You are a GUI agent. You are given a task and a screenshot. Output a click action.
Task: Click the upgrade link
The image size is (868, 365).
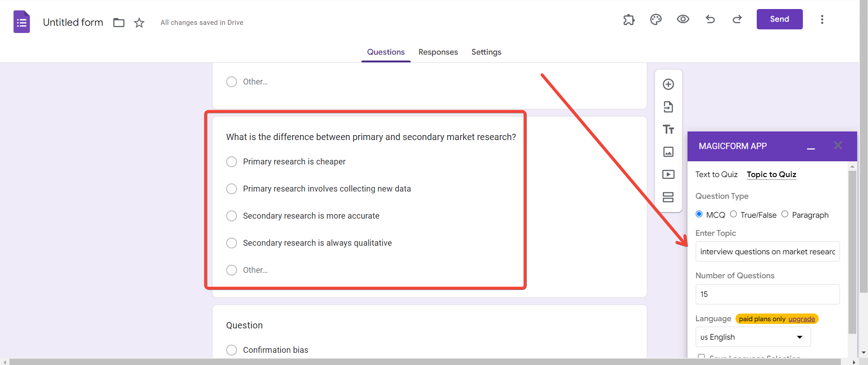tap(802, 319)
